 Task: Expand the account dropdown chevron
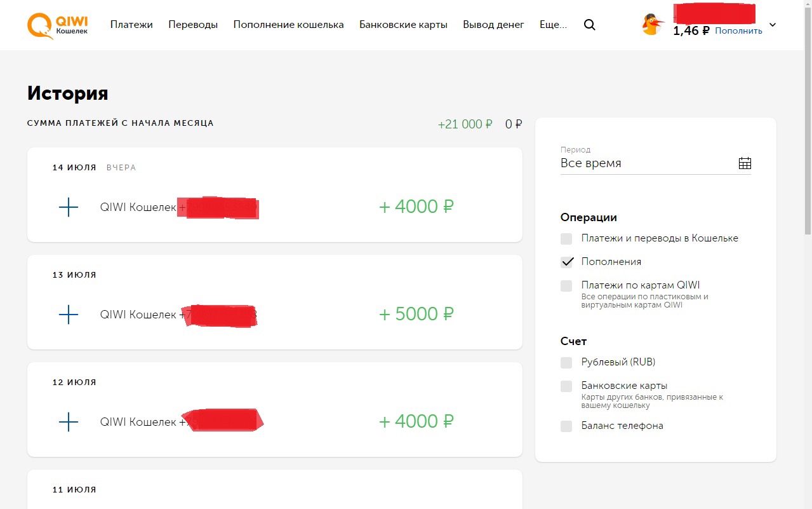pos(773,25)
